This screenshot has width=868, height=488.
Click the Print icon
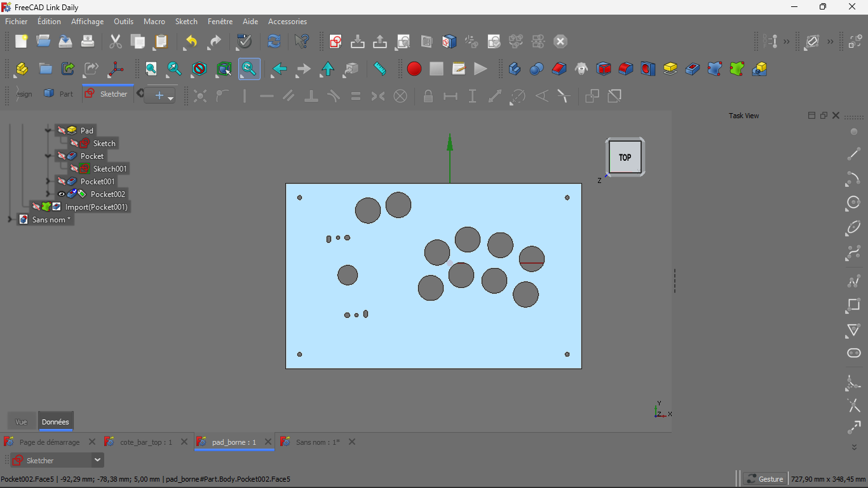click(88, 41)
